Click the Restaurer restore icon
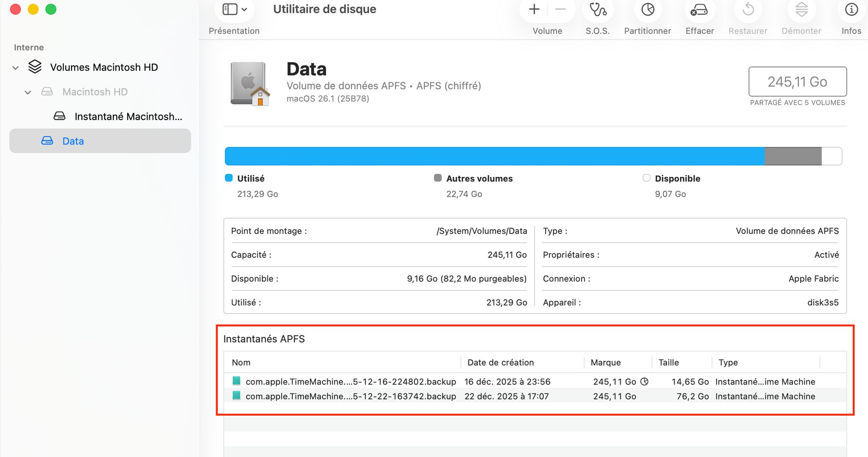Image resolution: width=868 pixels, height=457 pixels. [x=748, y=10]
